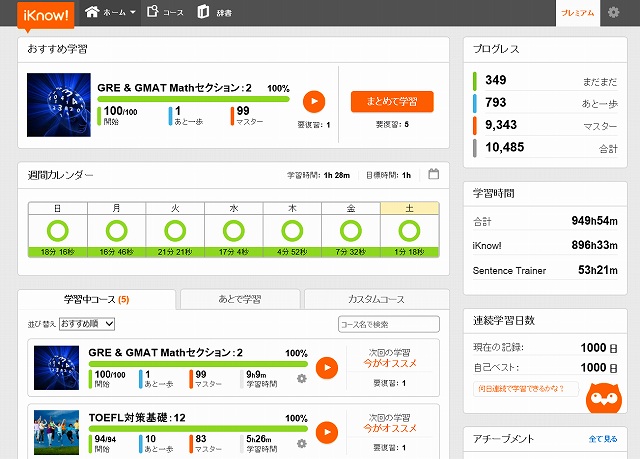Click Tuesday's green circle in calendar
640x459 pixels.
(x=175, y=231)
